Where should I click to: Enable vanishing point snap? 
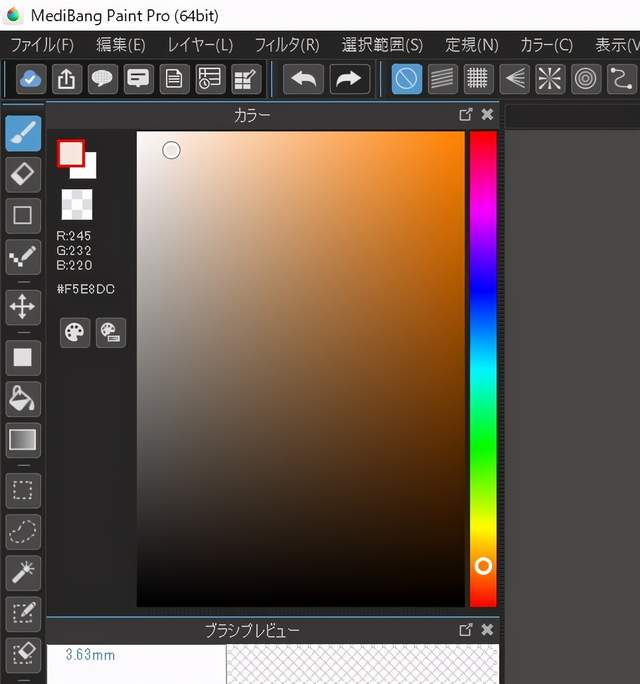coord(514,79)
